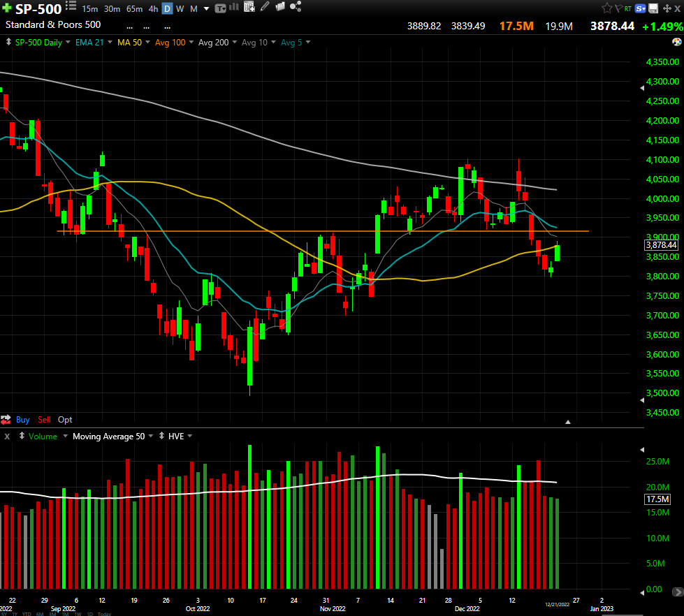Open MA 50 indicator dropdown arrow

point(147,42)
